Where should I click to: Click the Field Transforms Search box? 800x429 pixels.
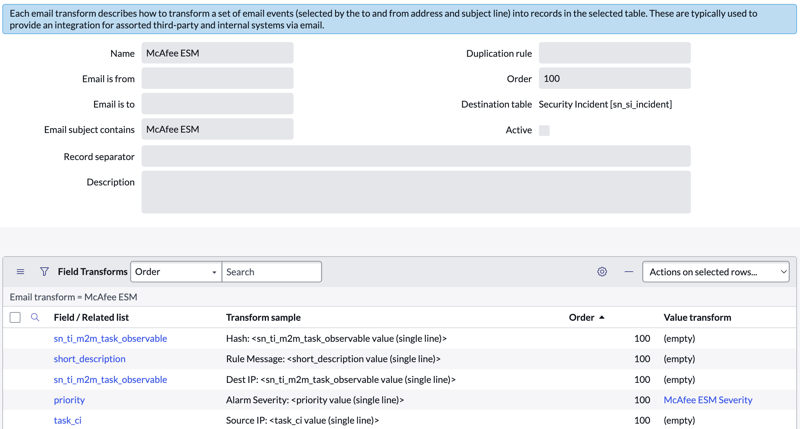pyautogui.click(x=271, y=272)
